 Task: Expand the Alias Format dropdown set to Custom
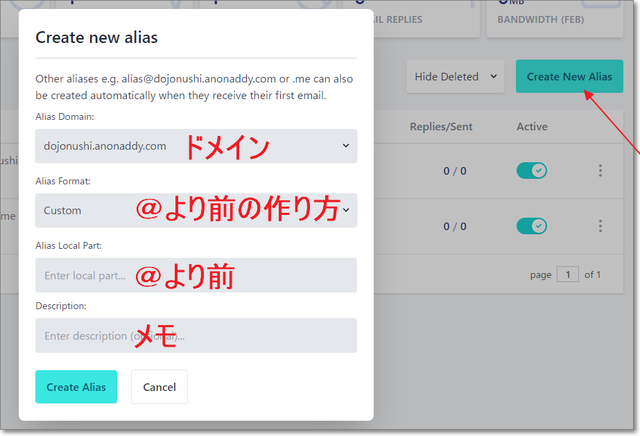pos(195,210)
